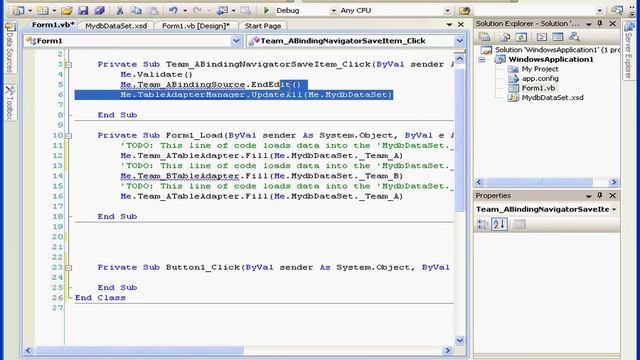Click the Alphabetical sort icon in Properties
Screen dimensions: 640x360
(x=499, y=224)
